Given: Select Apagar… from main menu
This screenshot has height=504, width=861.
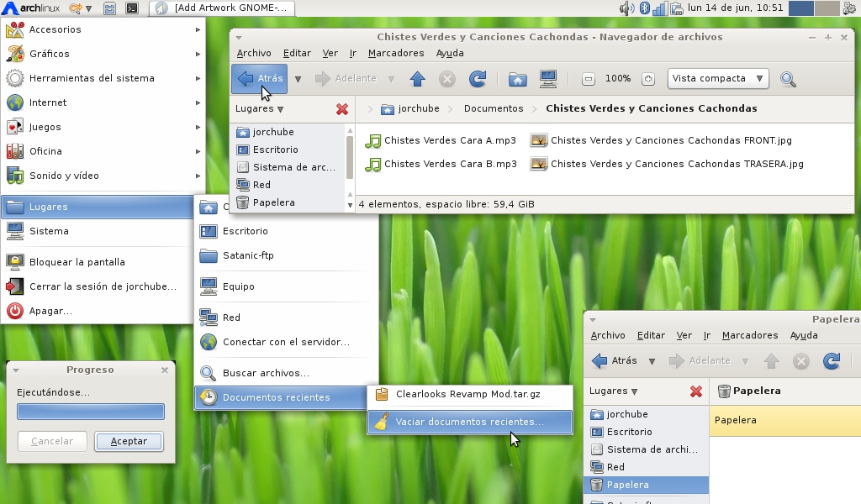Looking at the screenshot, I should (x=98, y=311).
